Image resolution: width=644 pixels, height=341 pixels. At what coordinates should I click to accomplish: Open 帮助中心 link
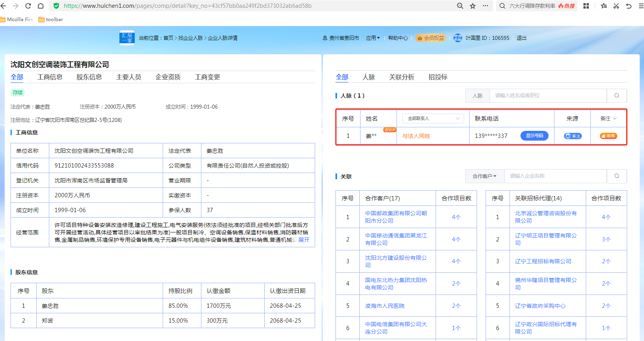(398, 38)
